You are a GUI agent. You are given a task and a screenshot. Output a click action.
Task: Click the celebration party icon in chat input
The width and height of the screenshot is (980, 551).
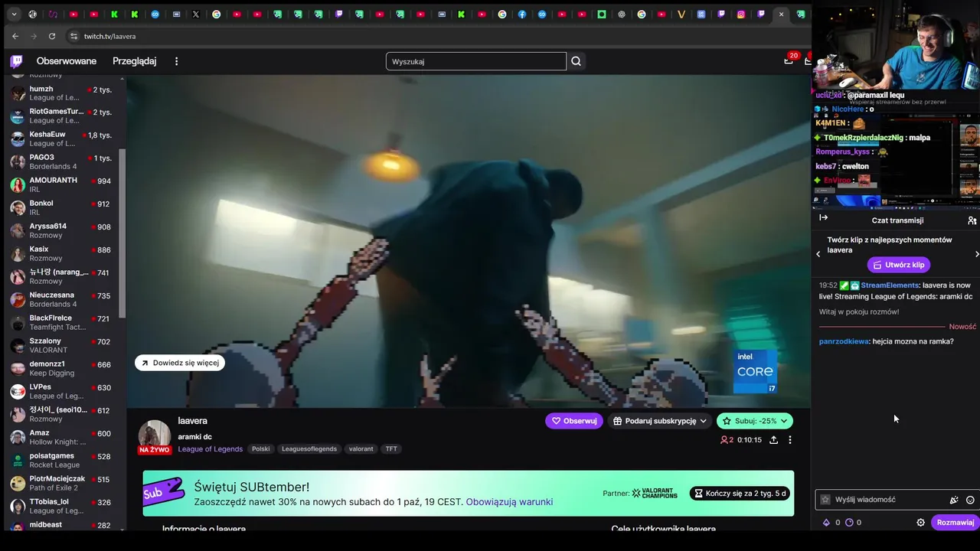click(954, 500)
